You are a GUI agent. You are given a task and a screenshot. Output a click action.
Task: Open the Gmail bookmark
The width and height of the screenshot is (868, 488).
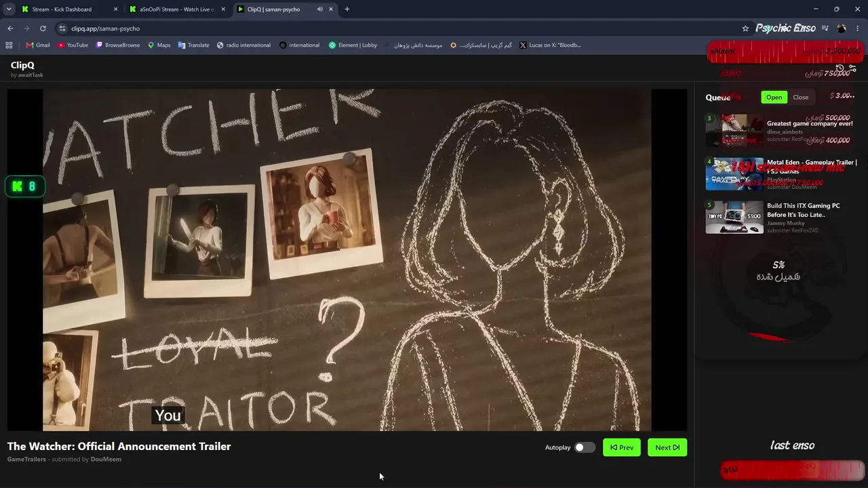(38, 45)
